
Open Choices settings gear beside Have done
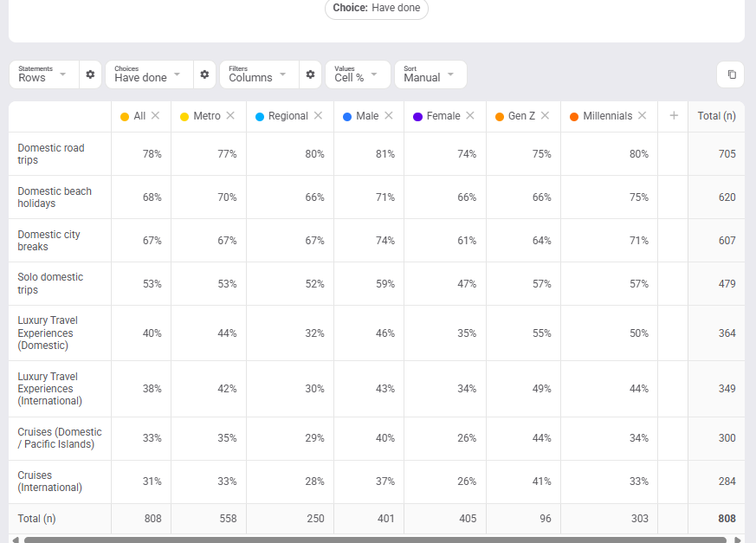point(204,74)
